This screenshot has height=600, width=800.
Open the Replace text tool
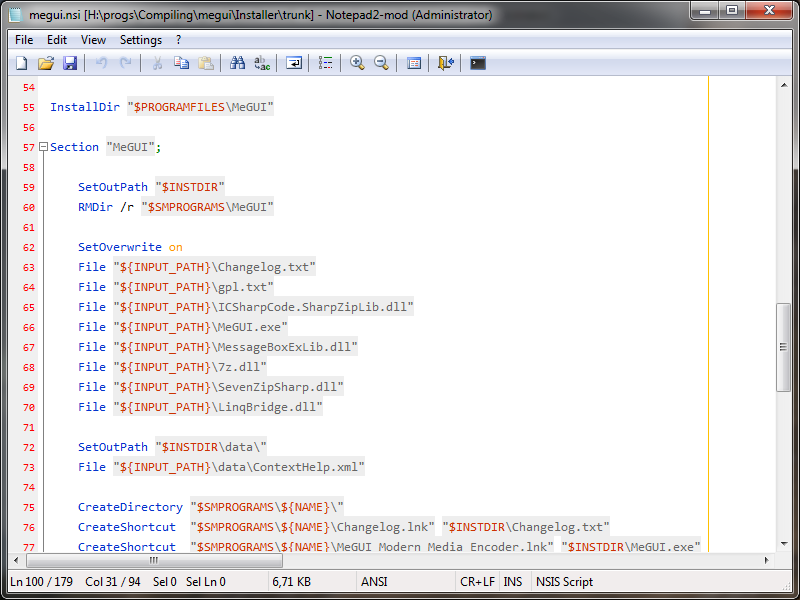coord(262,63)
